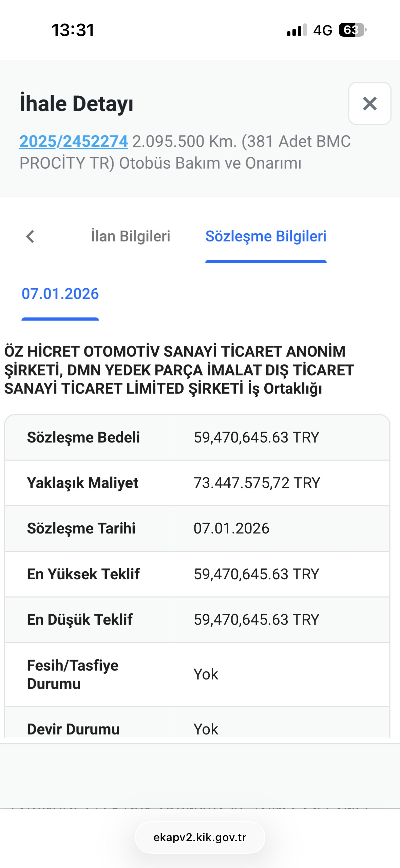Image resolution: width=400 pixels, height=868 pixels.
Task: Click the ÖZ HİCRET OTOMOTİV contractor heading
Action: pos(179,370)
